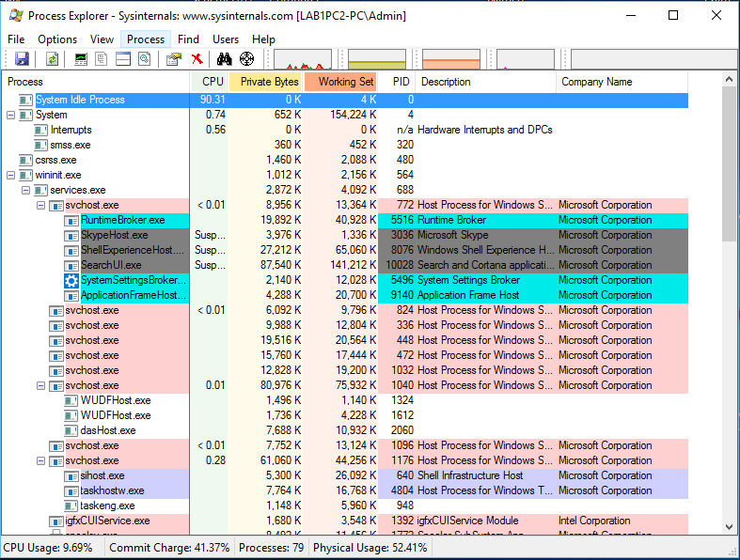The width and height of the screenshot is (740, 560).
Task: Sort by the Process column header
Action: click(96, 82)
